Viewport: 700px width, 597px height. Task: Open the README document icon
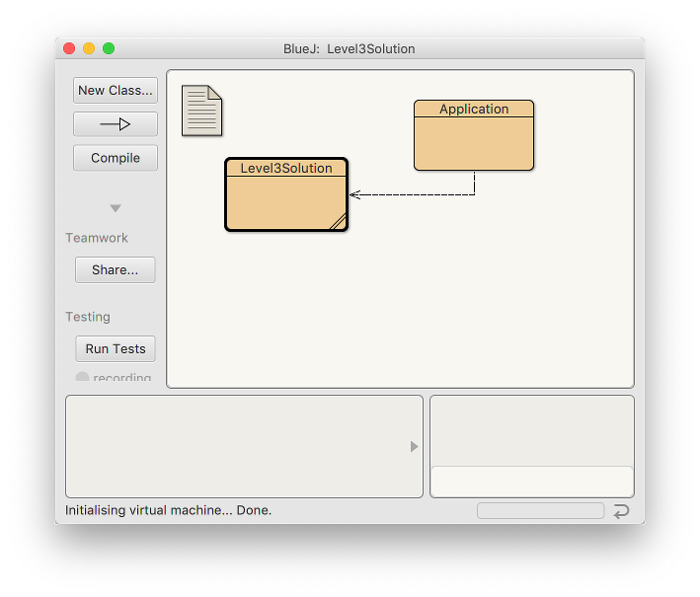click(201, 111)
